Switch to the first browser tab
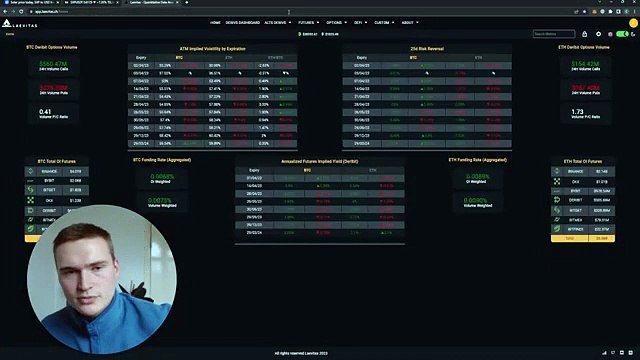Image resolution: width=640 pixels, height=360 pixels. [x=32, y=2]
